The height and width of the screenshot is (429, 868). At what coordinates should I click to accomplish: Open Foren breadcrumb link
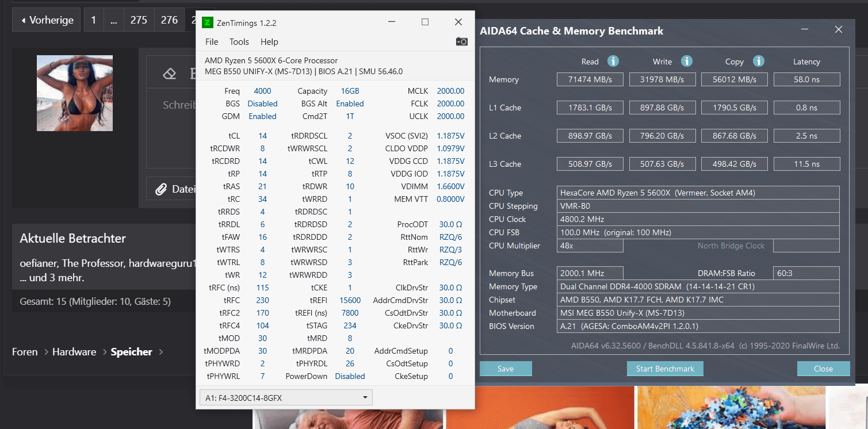tap(25, 351)
